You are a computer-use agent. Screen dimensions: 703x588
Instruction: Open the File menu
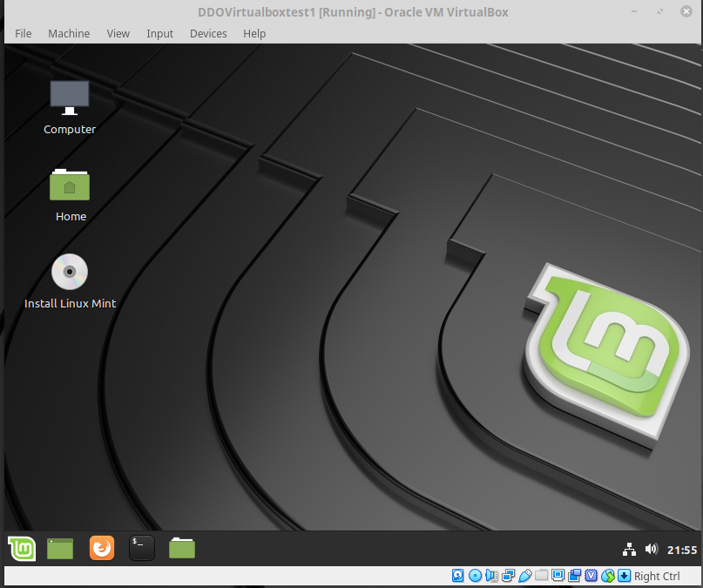(x=23, y=34)
